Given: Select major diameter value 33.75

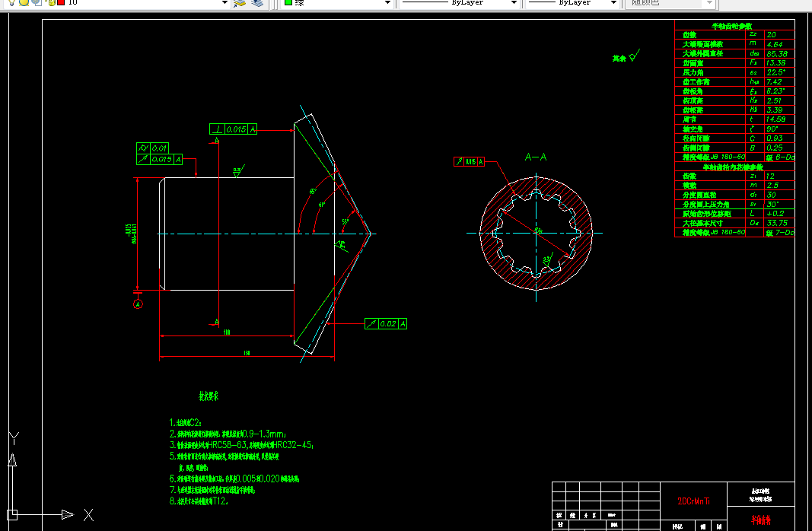Looking at the screenshot, I should coord(777,223).
